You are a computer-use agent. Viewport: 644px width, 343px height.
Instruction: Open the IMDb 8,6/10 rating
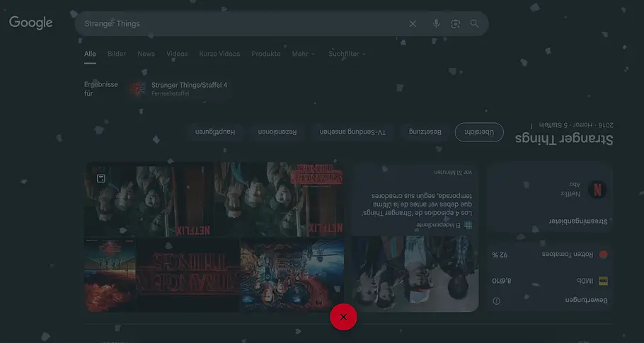point(550,281)
